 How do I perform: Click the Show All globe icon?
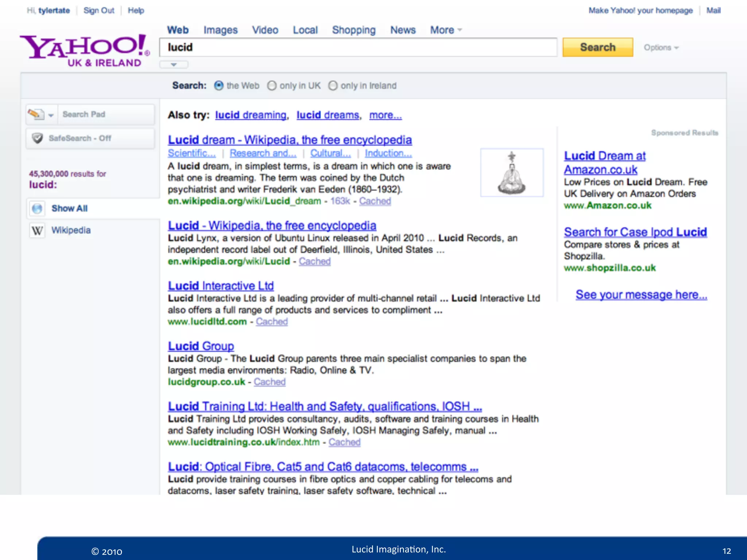coord(37,209)
